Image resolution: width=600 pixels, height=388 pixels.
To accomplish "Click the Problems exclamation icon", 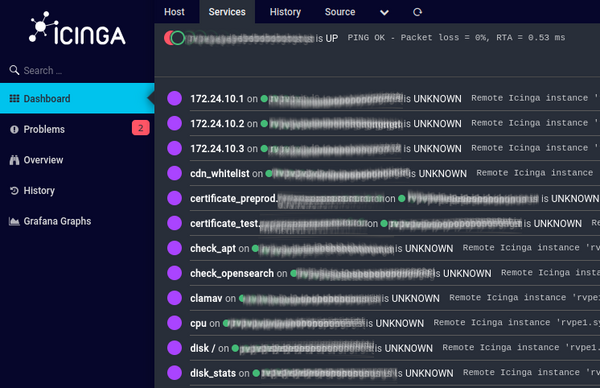I will pyautogui.click(x=14, y=130).
